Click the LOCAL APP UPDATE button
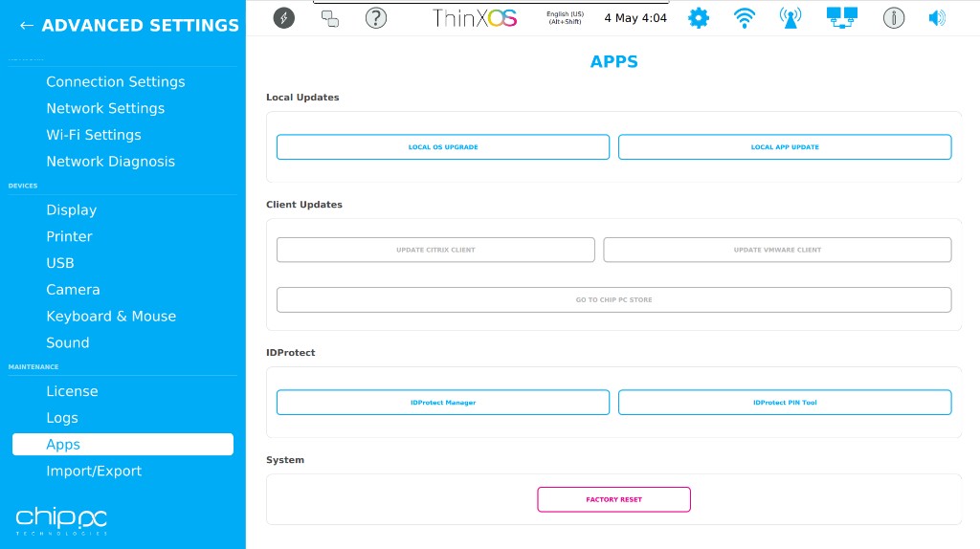Viewport: 980px width, 549px height. (x=785, y=146)
